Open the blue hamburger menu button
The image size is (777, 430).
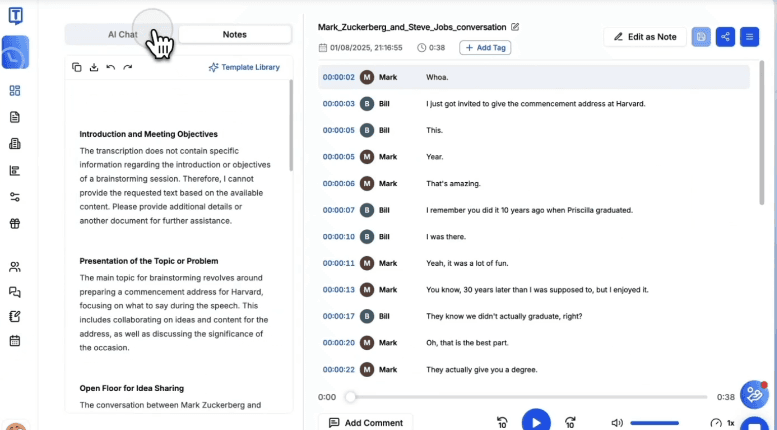(750, 37)
